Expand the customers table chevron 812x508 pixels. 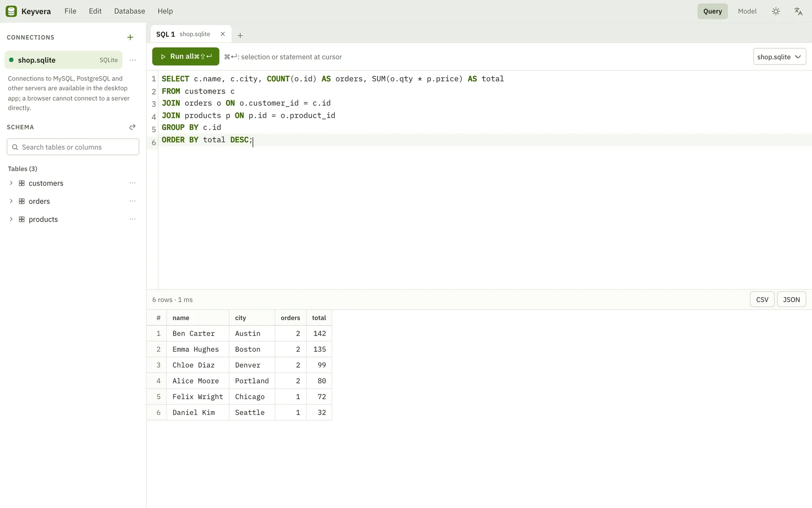tap(11, 183)
